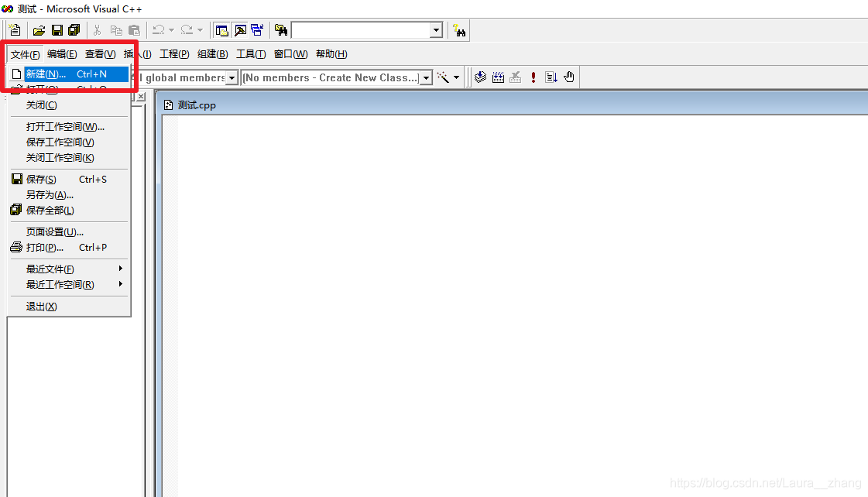868x497 pixels.
Task: Click the Redo arrow icon
Action: 187,30
